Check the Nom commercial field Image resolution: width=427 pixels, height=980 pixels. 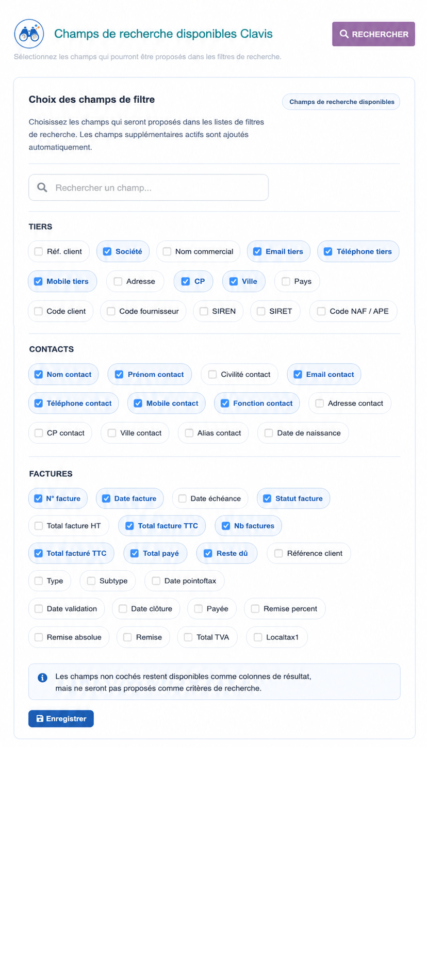coord(167,251)
